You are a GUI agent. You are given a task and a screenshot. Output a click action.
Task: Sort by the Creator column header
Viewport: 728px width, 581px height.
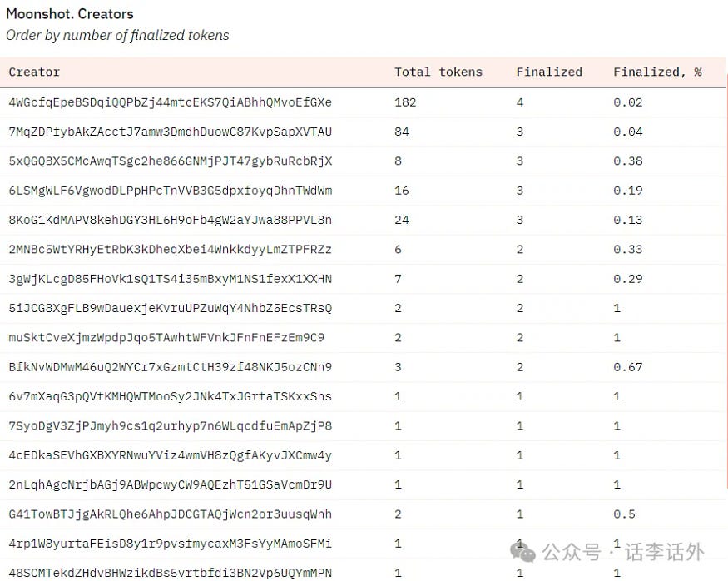(x=34, y=72)
